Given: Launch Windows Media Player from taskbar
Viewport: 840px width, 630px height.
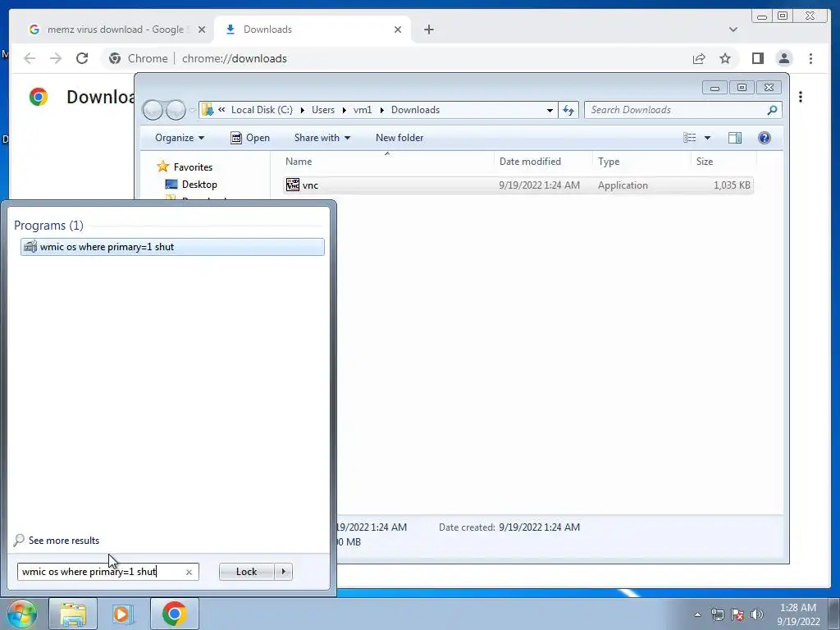Looking at the screenshot, I should [x=123, y=614].
